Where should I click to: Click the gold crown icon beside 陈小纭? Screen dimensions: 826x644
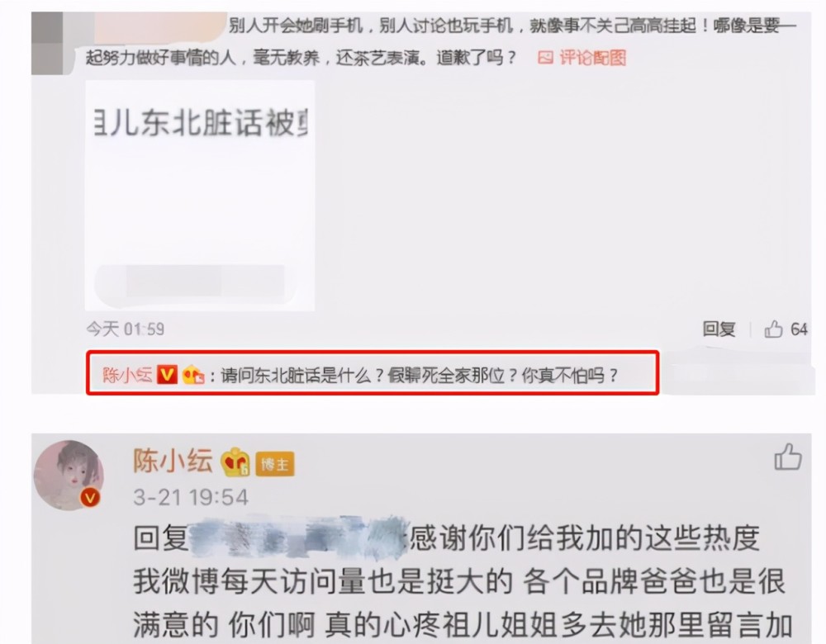[x=235, y=462]
